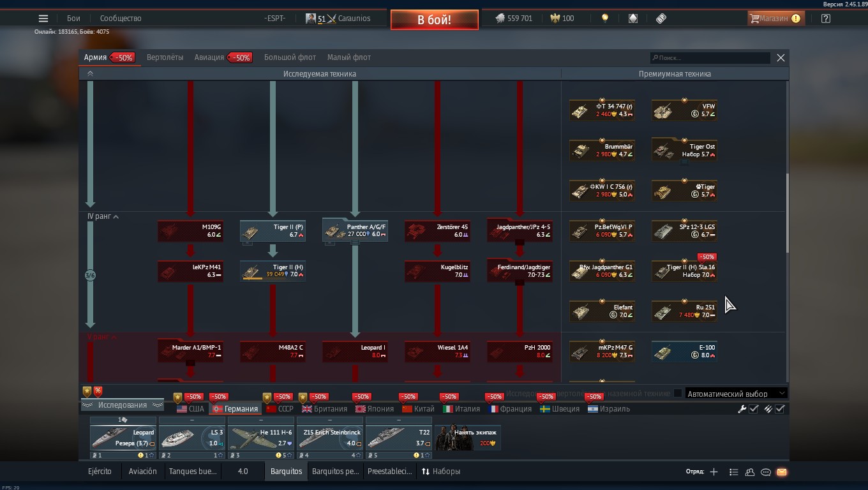The image size is (868, 490).
Task: Click the wrench repair icon
Action: tap(742, 409)
